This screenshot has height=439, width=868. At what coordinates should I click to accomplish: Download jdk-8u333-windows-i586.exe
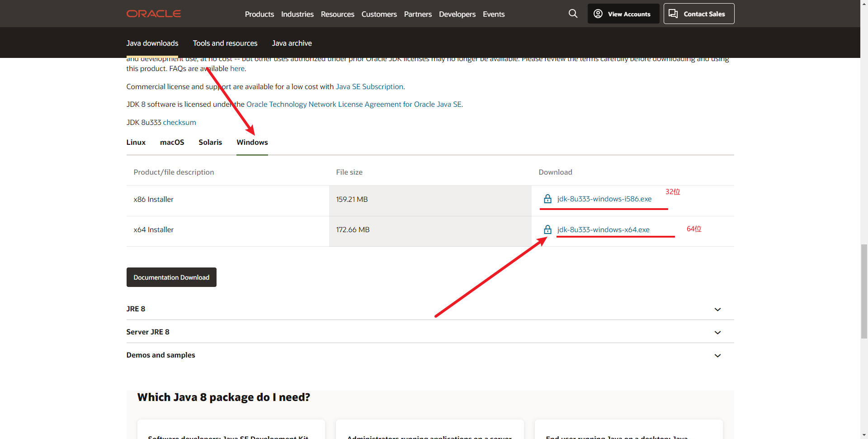(x=604, y=199)
